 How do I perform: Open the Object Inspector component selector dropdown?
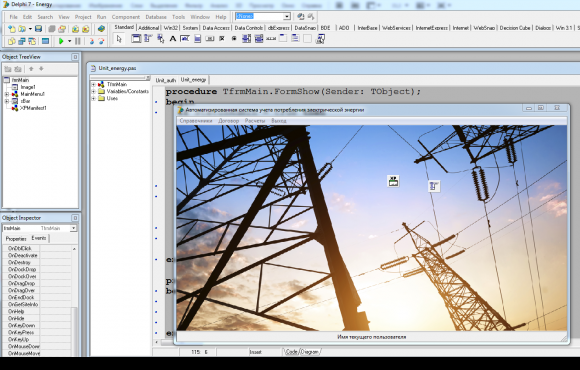(x=73, y=228)
